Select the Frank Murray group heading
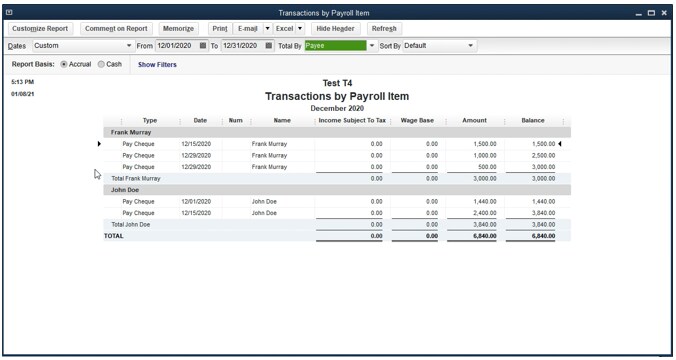Screen dimensions: 676x360 pos(131,132)
